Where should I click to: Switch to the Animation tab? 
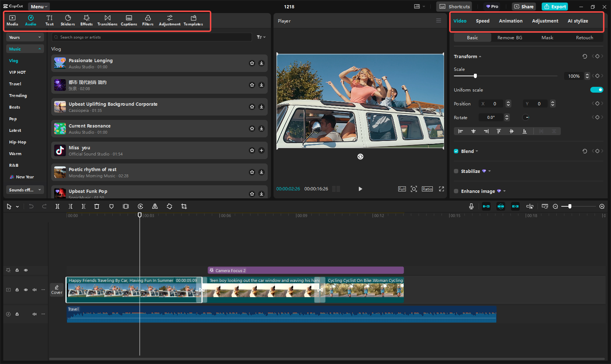511,21
